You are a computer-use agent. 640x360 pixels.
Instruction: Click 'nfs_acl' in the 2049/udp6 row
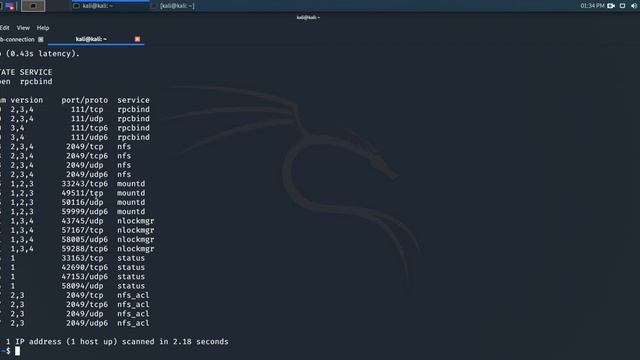pyautogui.click(x=133, y=323)
